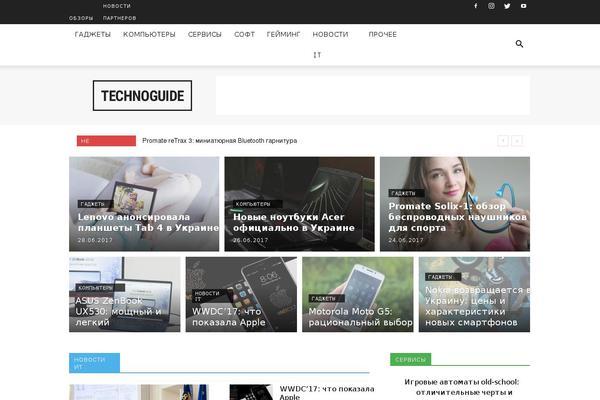Click the date 28.06.2017 on Lenovo article
This screenshot has width=600, height=400.
95,240
